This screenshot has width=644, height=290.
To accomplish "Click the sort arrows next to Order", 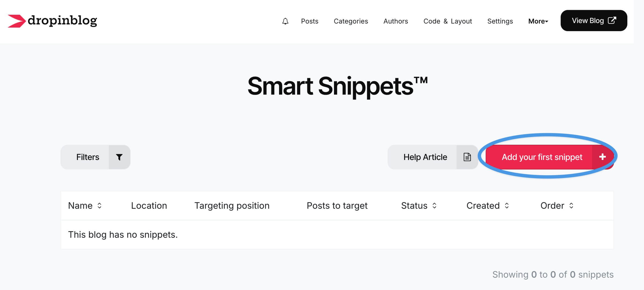I will pos(571,206).
